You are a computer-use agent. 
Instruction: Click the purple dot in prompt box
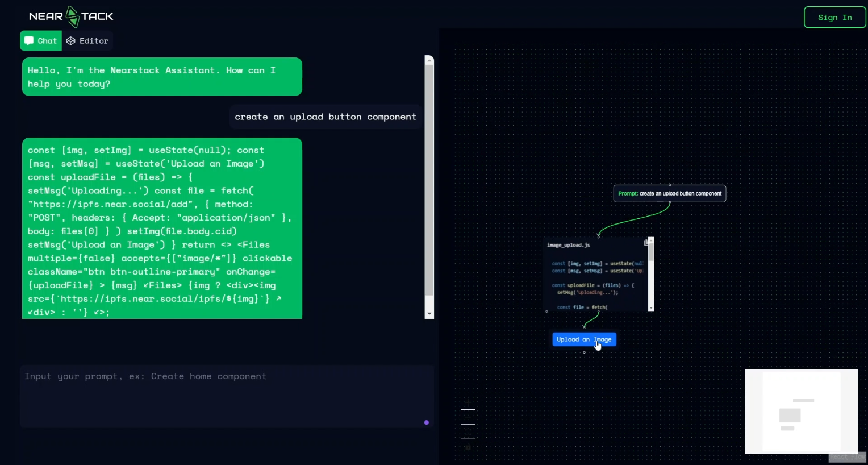click(427, 422)
